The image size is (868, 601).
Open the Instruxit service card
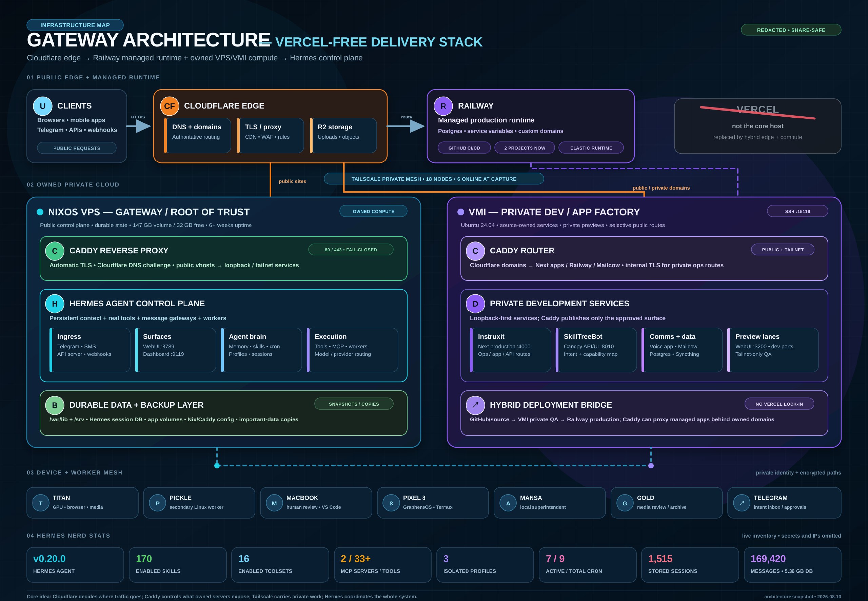pos(510,350)
